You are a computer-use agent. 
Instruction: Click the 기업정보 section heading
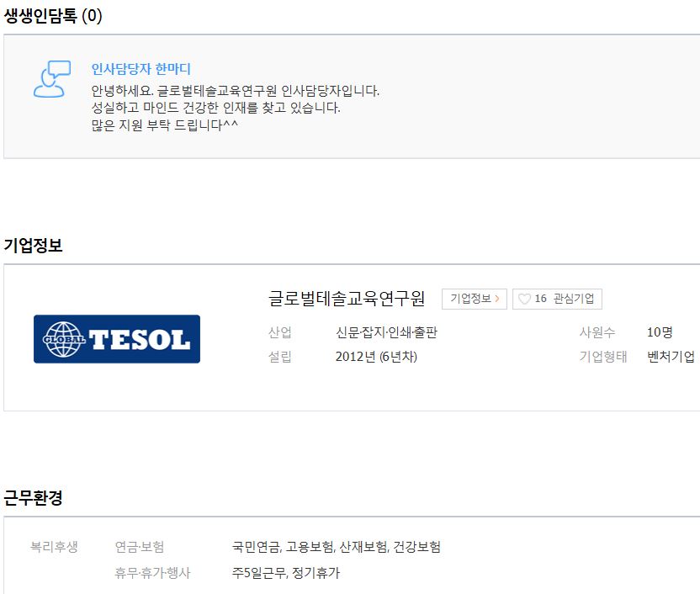pyautogui.click(x=33, y=245)
